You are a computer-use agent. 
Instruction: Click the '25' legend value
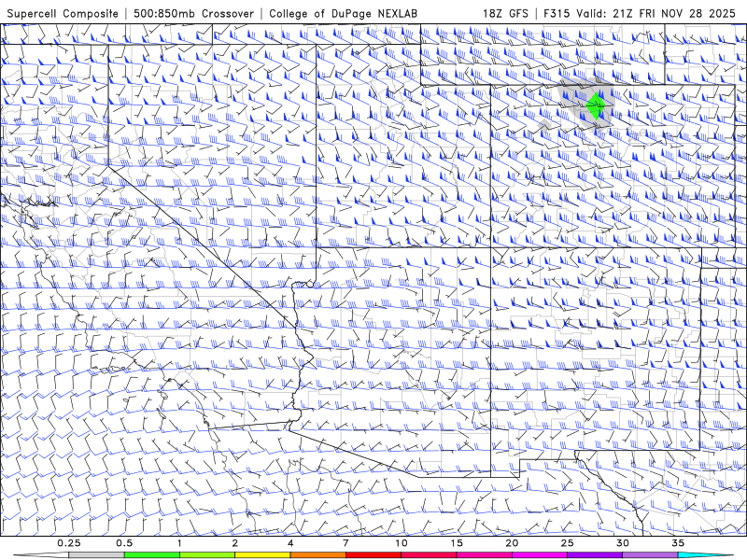pos(567,543)
